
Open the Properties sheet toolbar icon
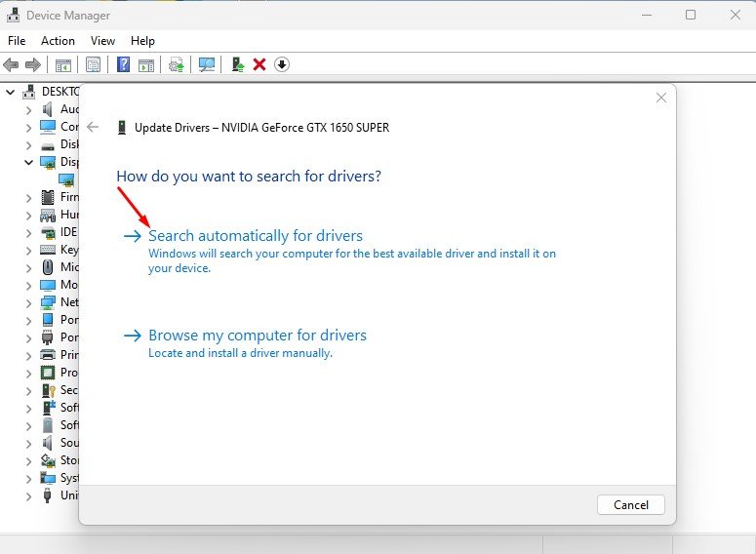(93, 64)
